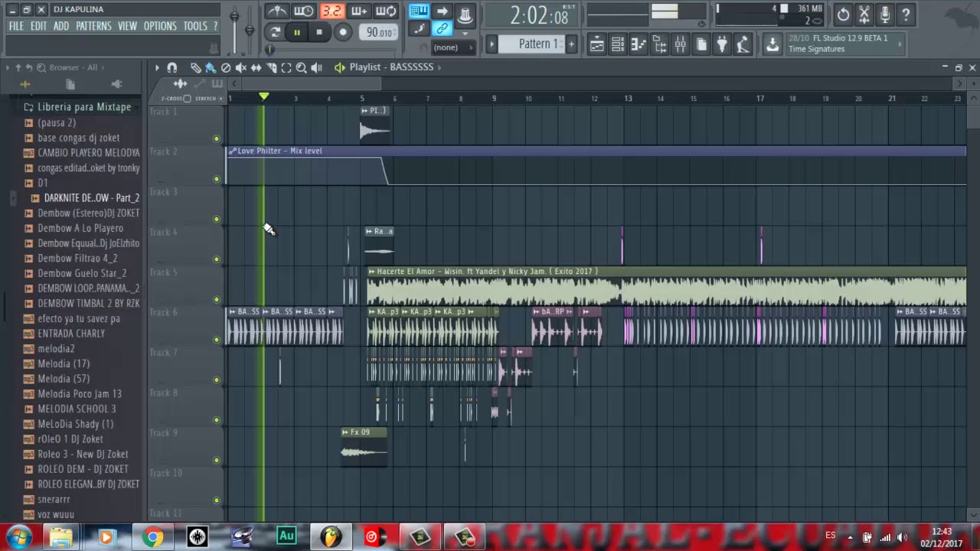The width and height of the screenshot is (980, 551).
Task: Open the ADD menu
Action: click(61, 26)
